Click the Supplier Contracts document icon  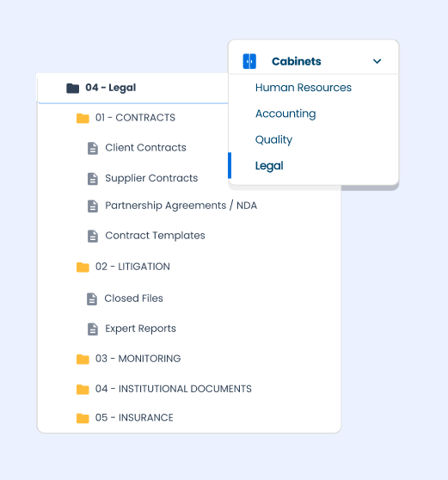pyautogui.click(x=93, y=179)
